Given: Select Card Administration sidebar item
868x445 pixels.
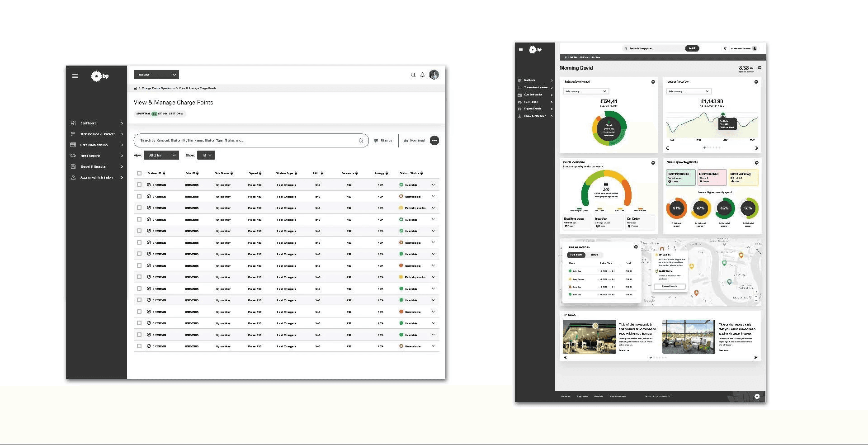Looking at the screenshot, I should click(x=97, y=145).
